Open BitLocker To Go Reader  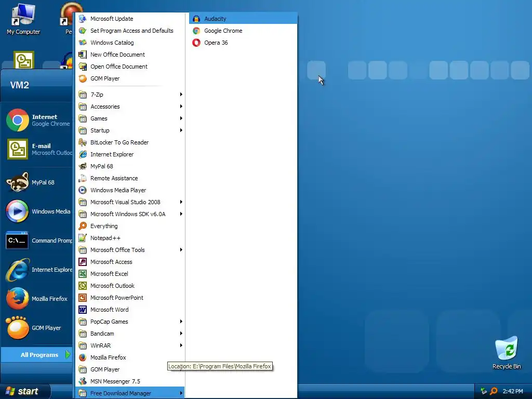click(130, 142)
